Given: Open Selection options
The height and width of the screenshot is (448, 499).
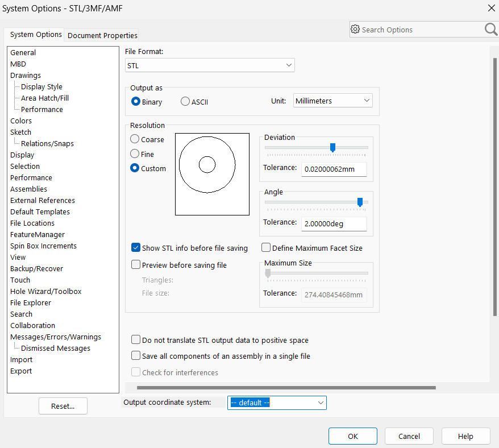Looking at the screenshot, I should click(25, 166).
